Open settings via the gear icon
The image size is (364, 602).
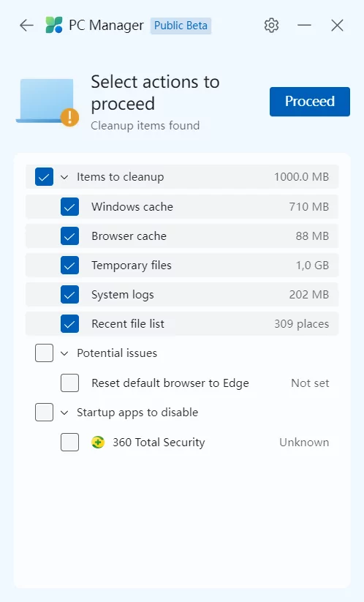271,26
